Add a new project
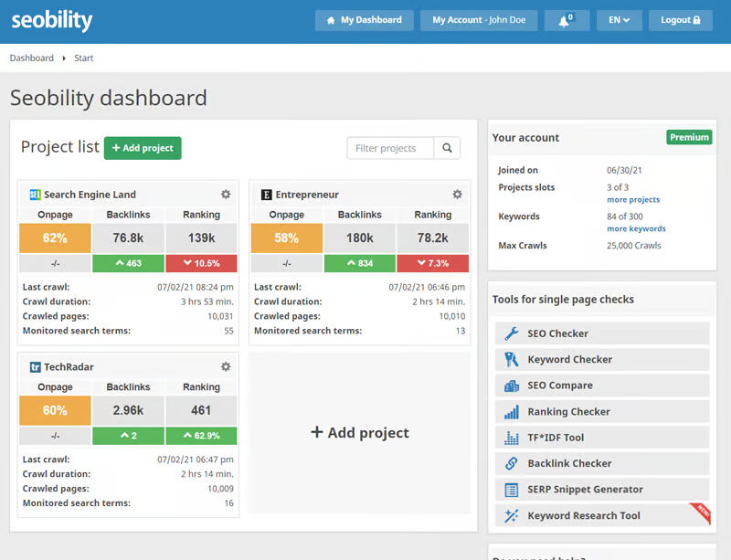This screenshot has height=560, width=731. tap(143, 147)
